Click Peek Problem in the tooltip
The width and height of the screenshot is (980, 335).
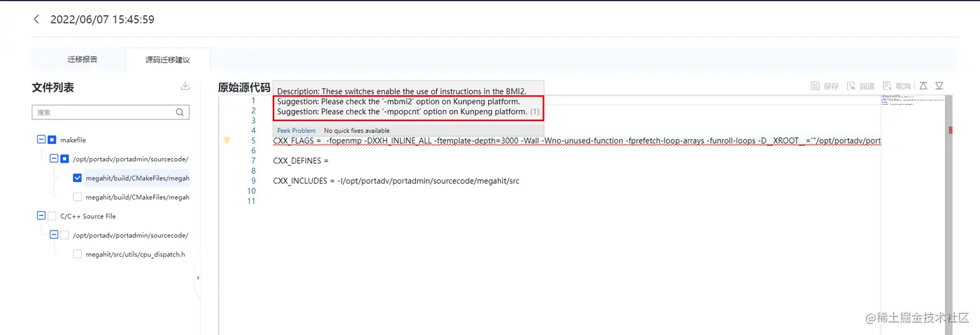pyautogui.click(x=296, y=130)
